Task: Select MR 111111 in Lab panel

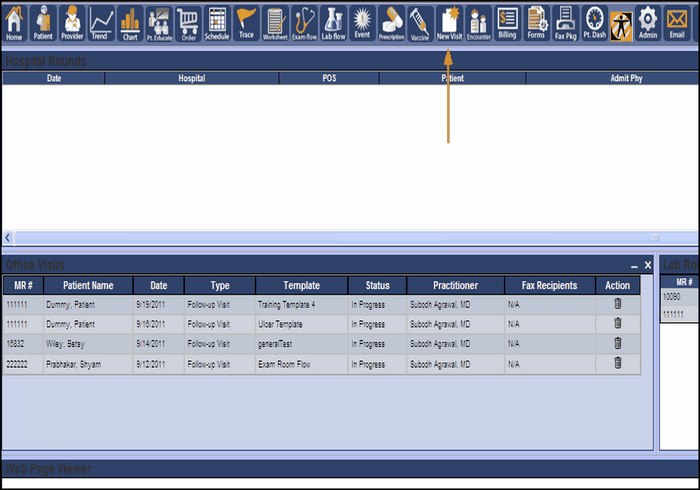Action: [679, 314]
